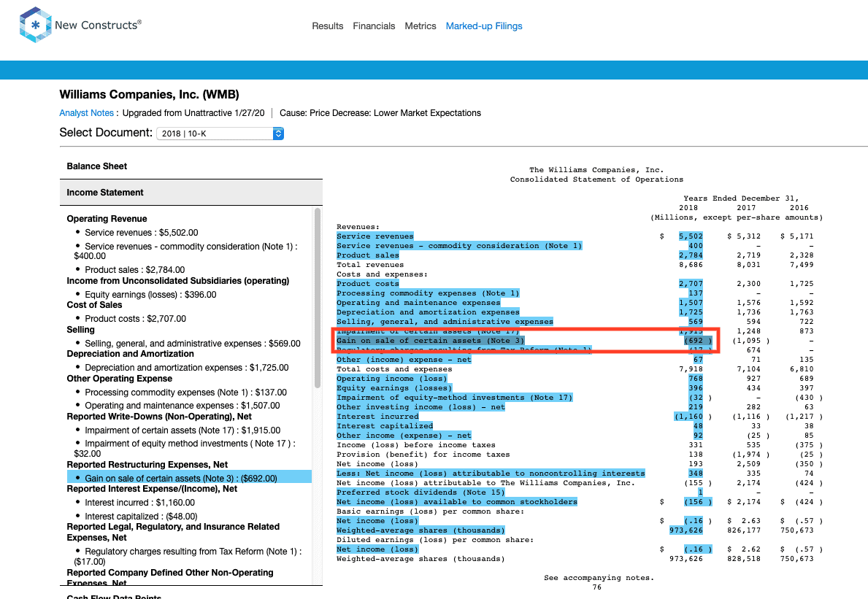Click highlighted Weighted-average shares (thousands) line
Viewport: 868px width, 599px height.
click(x=420, y=530)
